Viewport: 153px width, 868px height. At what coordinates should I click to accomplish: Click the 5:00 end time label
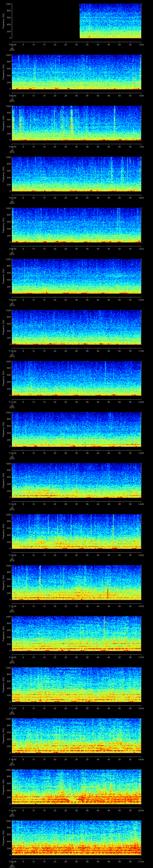pyautogui.click(x=141, y=44)
